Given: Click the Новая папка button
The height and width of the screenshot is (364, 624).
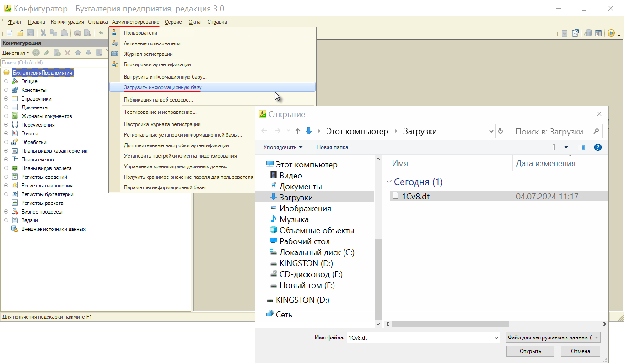Looking at the screenshot, I should tap(332, 147).
